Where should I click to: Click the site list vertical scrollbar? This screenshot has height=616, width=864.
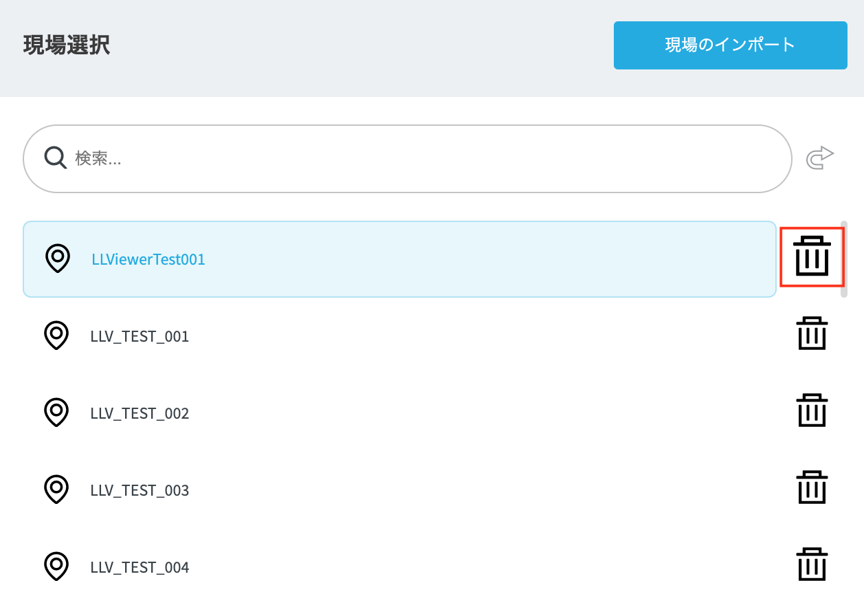pos(844,259)
